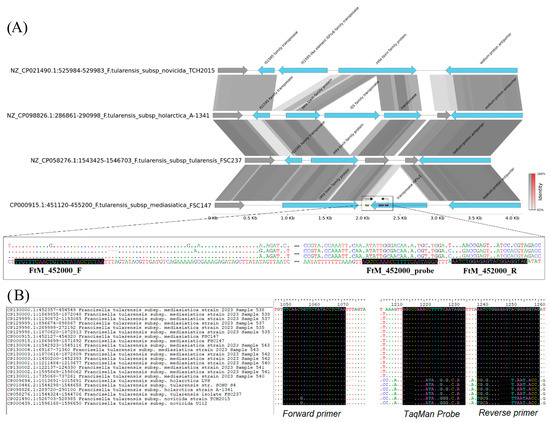Click the 1210 alignment ruler position
This screenshot has height=422, width=550.
coord(397,304)
